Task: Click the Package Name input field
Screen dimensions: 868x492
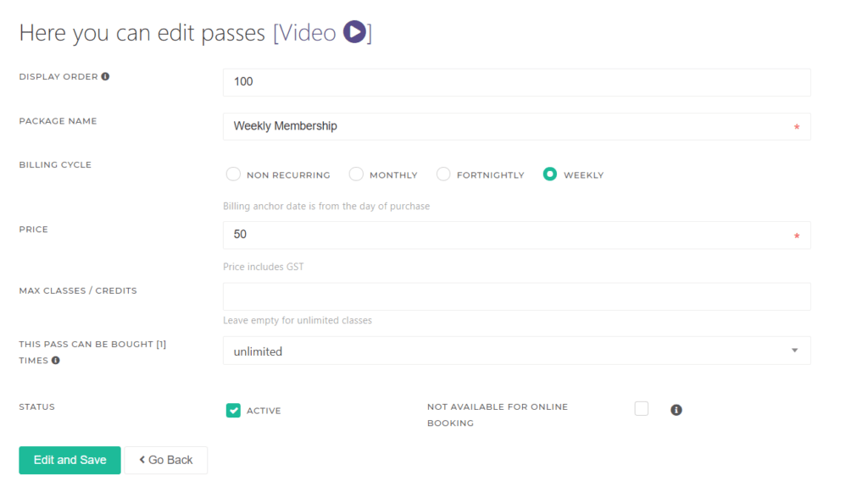Action: pos(509,126)
